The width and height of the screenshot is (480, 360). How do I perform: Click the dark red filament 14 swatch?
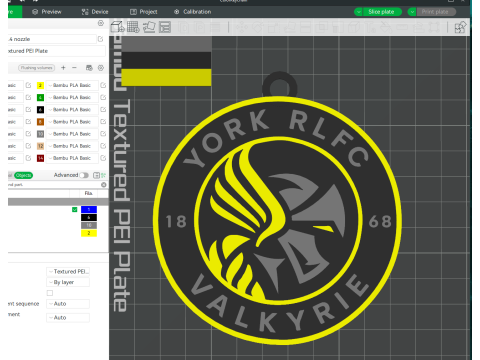tap(40, 158)
